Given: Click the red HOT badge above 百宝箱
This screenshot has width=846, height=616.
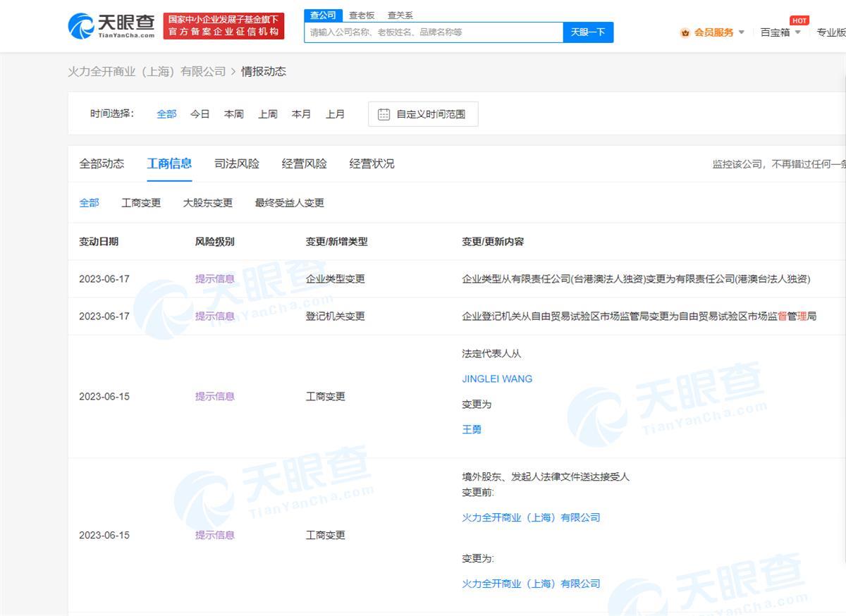Looking at the screenshot, I should coord(799,20).
